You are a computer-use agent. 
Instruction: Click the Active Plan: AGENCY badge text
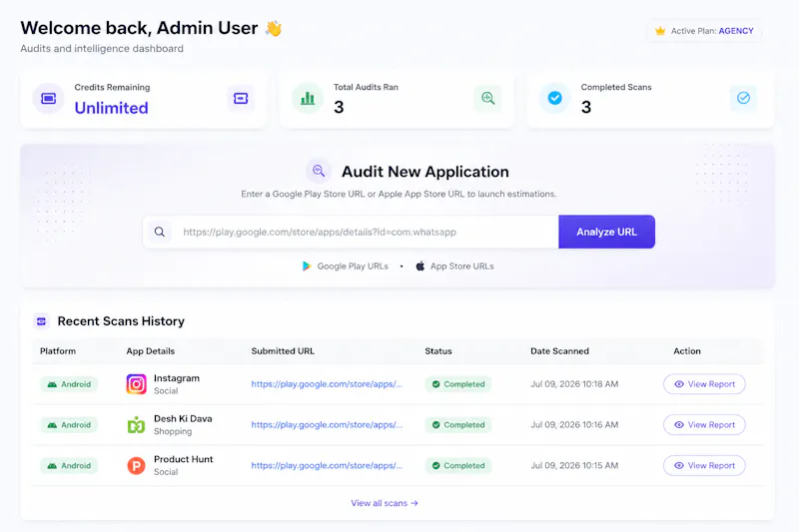pyautogui.click(x=712, y=31)
